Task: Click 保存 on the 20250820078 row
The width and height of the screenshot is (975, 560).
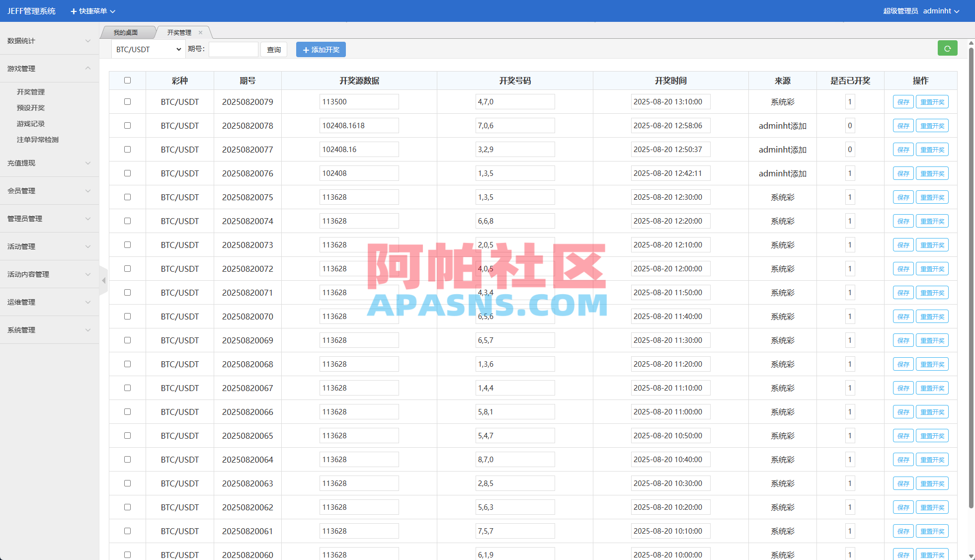Action: 903,125
